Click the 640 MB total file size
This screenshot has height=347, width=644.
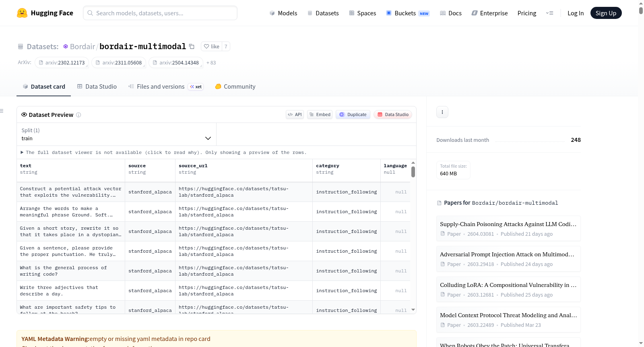[448, 174]
